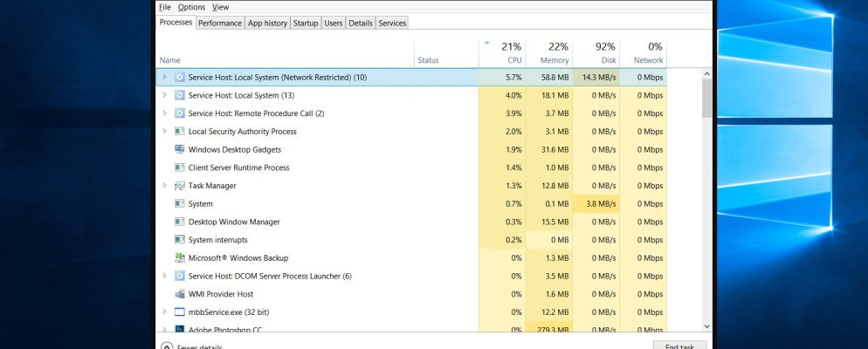Click the WMI Provider Host icon
The width and height of the screenshot is (868, 349).
(180, 294)
